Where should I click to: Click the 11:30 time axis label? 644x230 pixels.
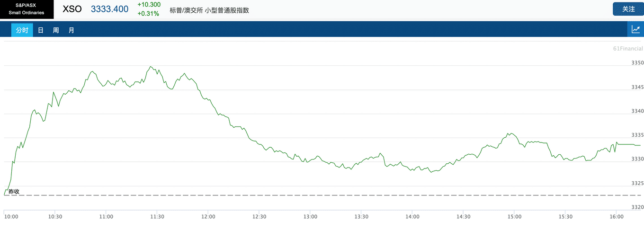[x=157, y=216]
